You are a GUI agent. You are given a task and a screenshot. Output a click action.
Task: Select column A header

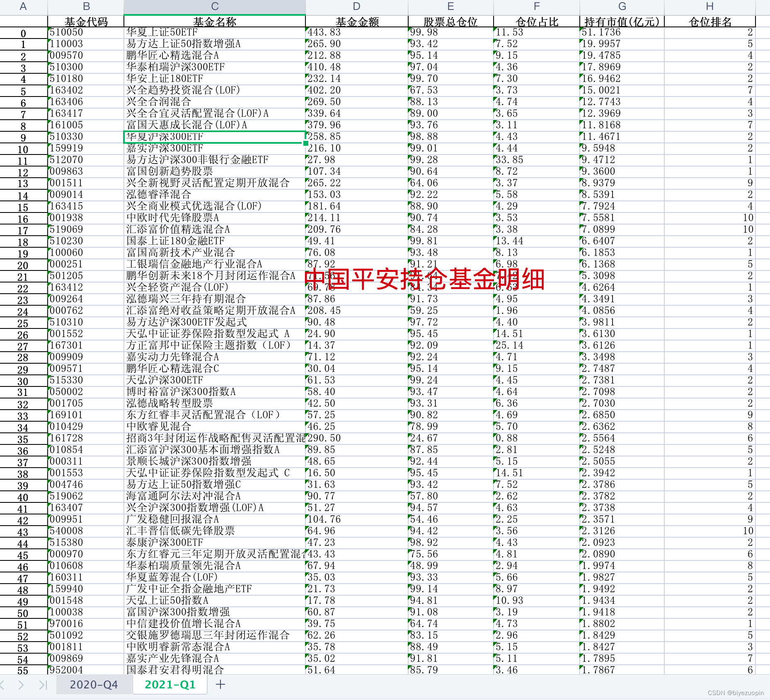click(x=23, y=7)
